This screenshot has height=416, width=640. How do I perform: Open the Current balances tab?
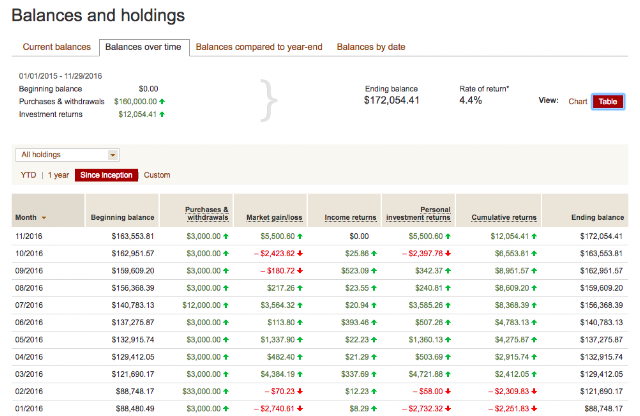(x=57, y=47)
